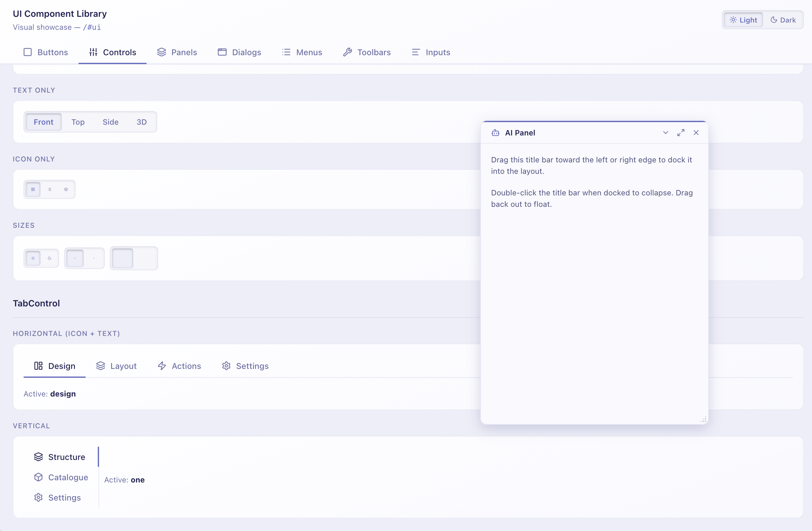Select the first medium-size segment under Sizes
The height and width of the screenshot is (531, 812).
[x=75, y=258]
